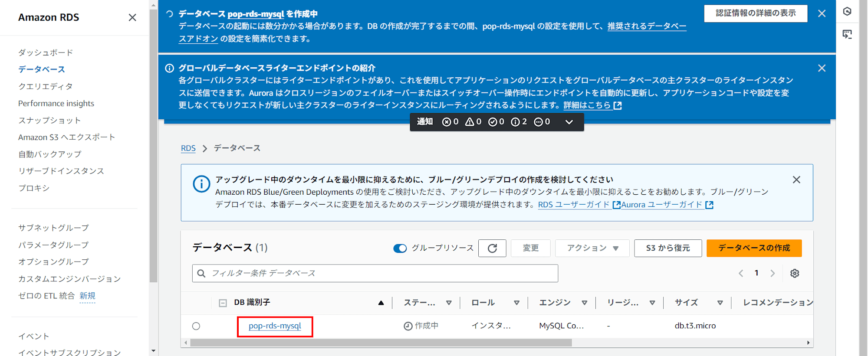Click the error count notification icon

pos(446,122)
